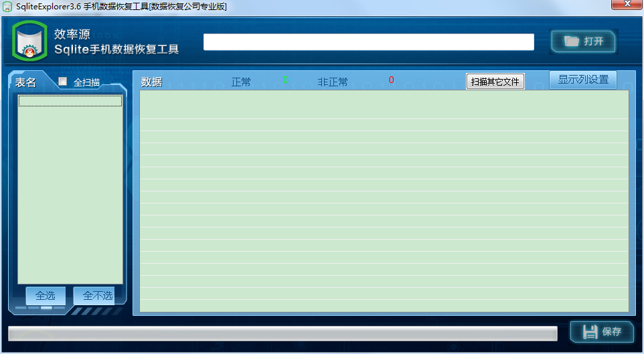644x354 pixels.
Task: Click the folder icon on 打开 button
Action: (x=571, y=41)
